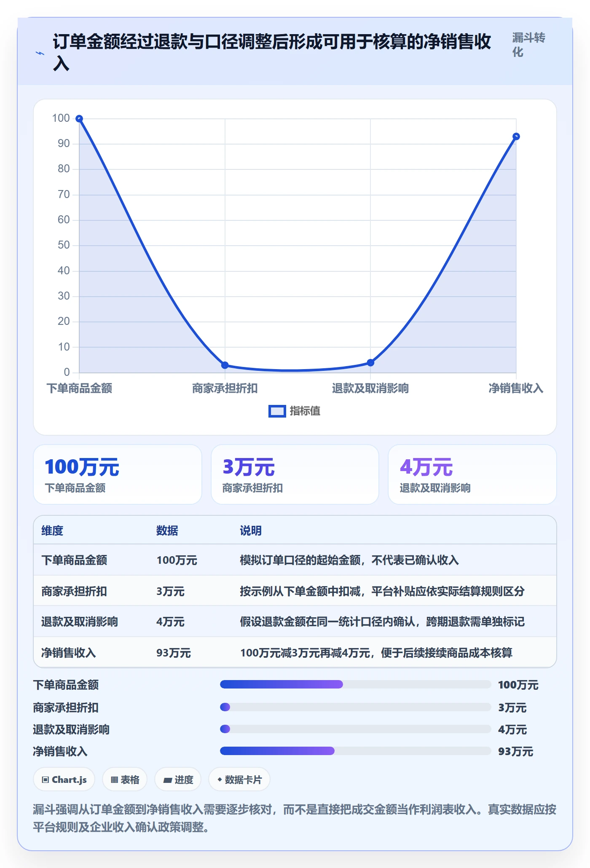Select the 进度 tag chip
The height and width of the screenshot is (868, 590).
pyautogui.click(x=178, y=780)
